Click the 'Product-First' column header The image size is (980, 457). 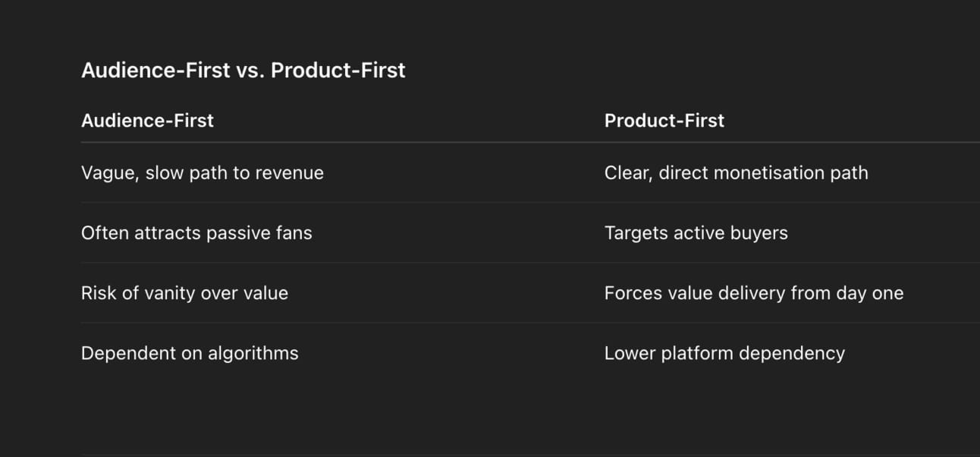(664, 121)
